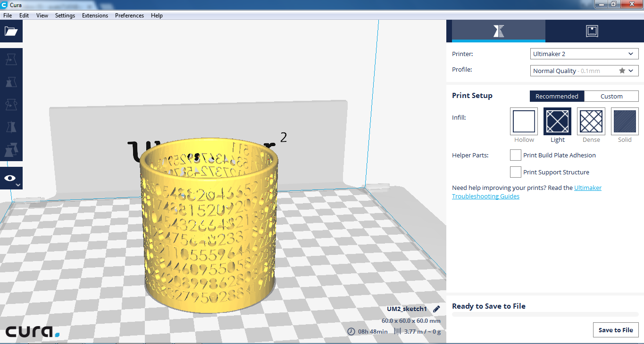
Task: Edit the job name with the pencil icon
Action: tap(436, 309)
